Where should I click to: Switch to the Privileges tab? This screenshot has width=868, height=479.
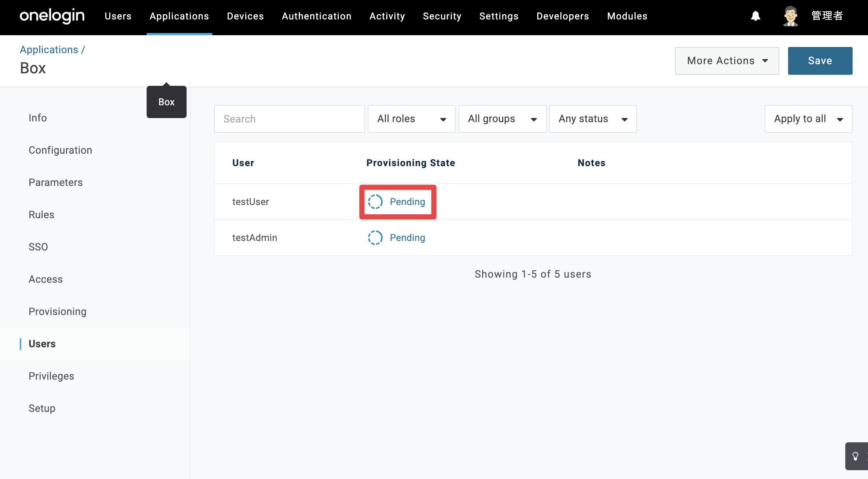click(51, 376)
